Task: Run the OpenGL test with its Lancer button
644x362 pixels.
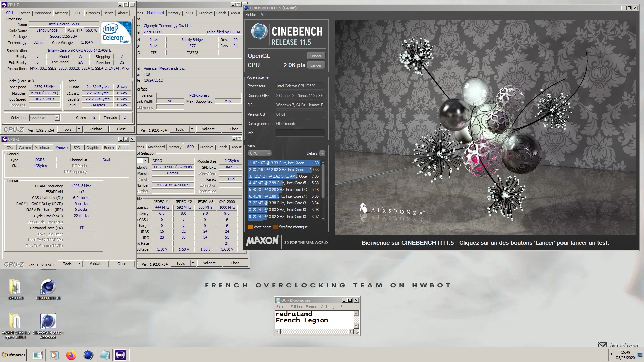Action: tap(316, 56)
